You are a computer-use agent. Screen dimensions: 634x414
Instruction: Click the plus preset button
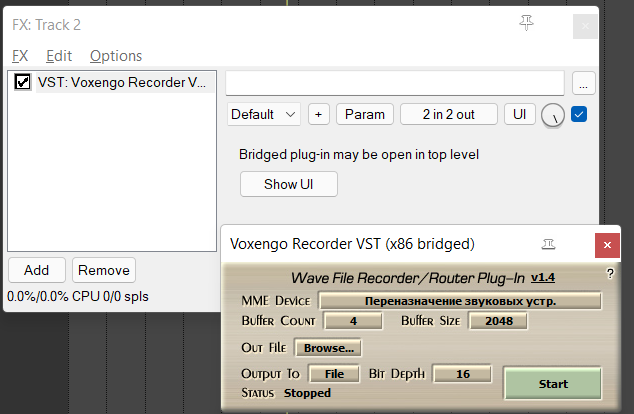click(x=319, y=114)
